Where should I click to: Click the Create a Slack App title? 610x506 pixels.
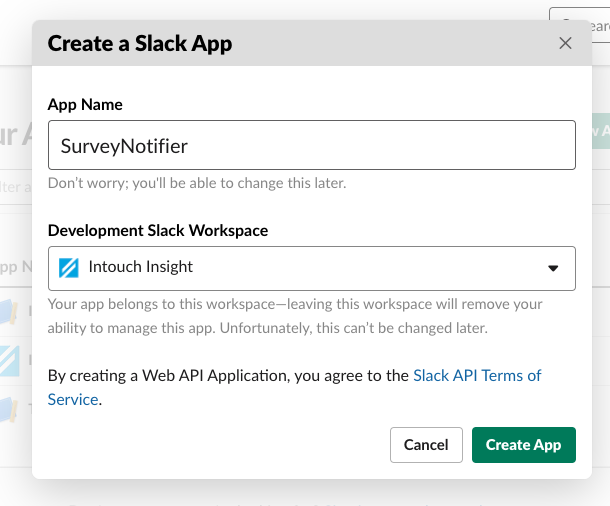pos(140,43)
